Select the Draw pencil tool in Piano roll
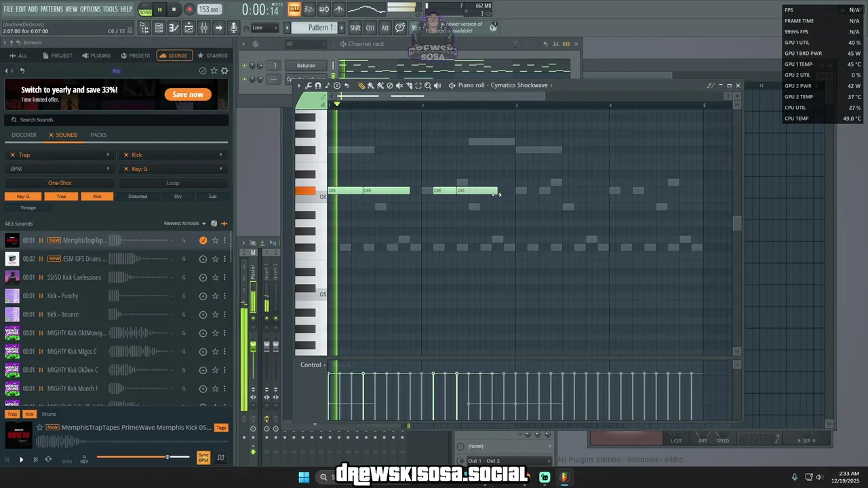 (x=361, y=85)
